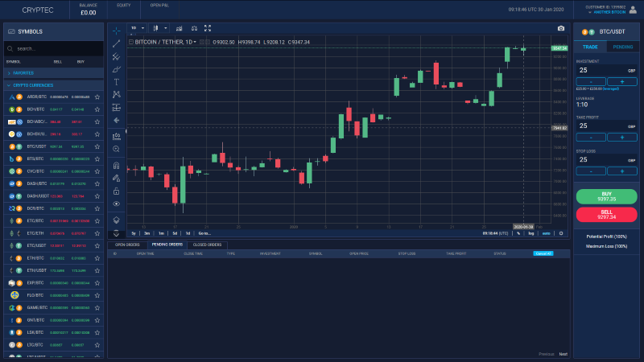Toggle stay in drawing mode
This screenshot has width=644, height=362.
click(117, 178)
